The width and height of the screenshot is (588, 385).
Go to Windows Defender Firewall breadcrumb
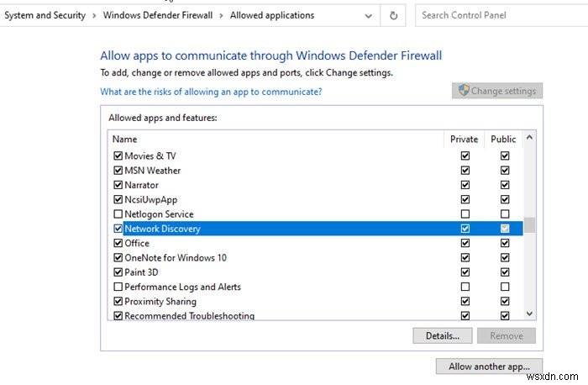click(x=158, y=15)
